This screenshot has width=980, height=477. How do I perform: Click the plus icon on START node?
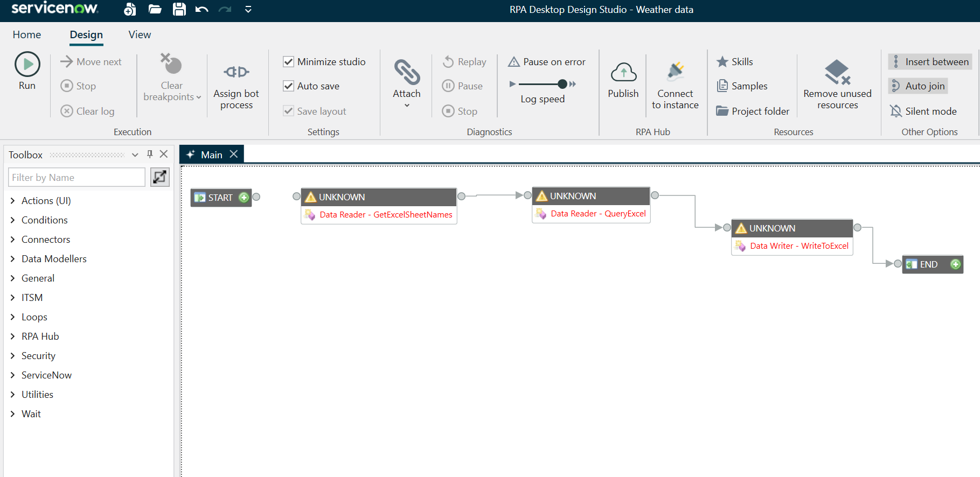244,197
